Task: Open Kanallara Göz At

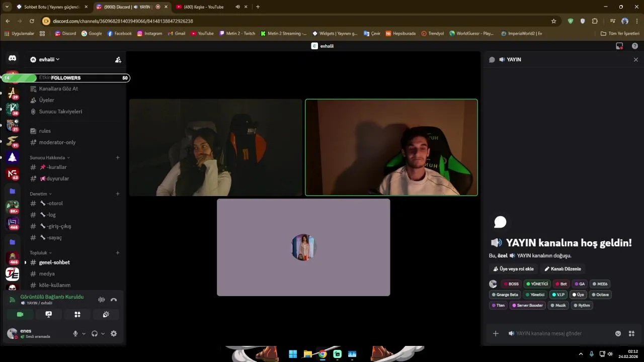Action: click(x=58, y=88)
